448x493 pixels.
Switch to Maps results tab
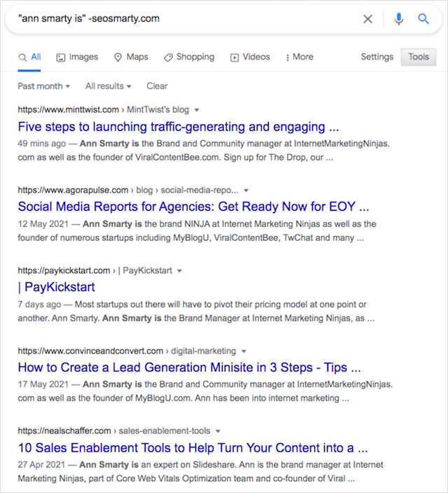click(131, 57)
